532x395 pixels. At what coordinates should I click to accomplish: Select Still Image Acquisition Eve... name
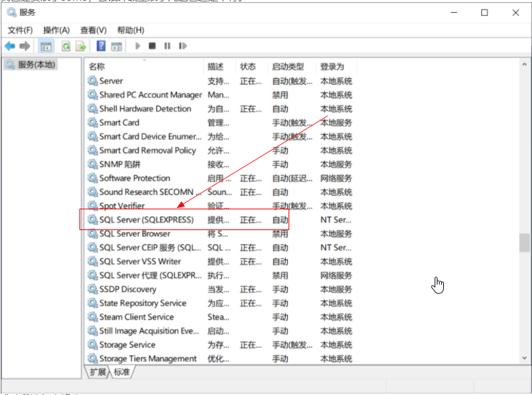click(149, 330)
